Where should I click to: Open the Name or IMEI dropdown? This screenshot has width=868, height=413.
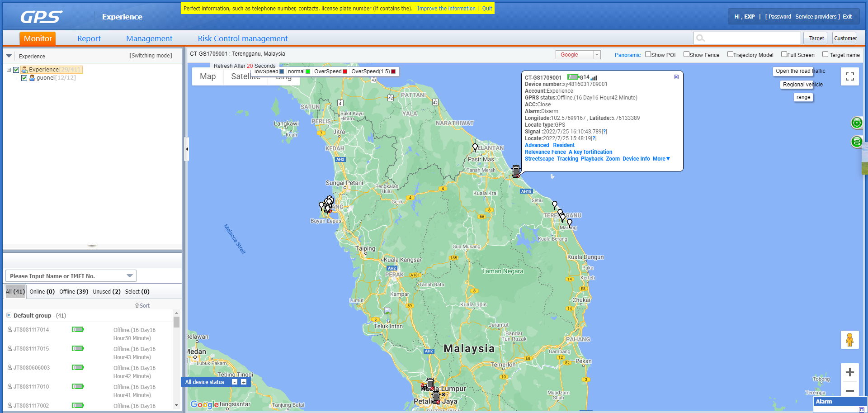130,276
